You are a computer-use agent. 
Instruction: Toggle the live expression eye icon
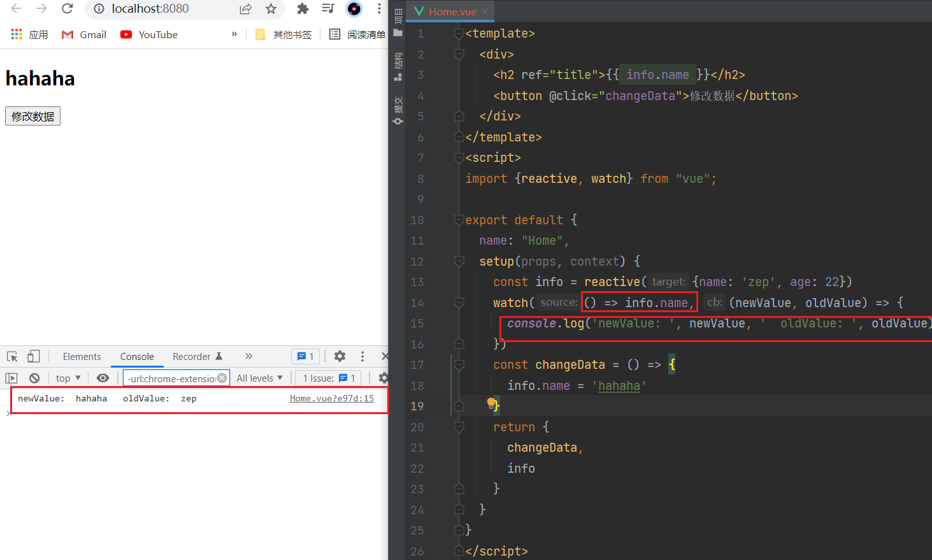pyautogui.click(x=103, y=378)
